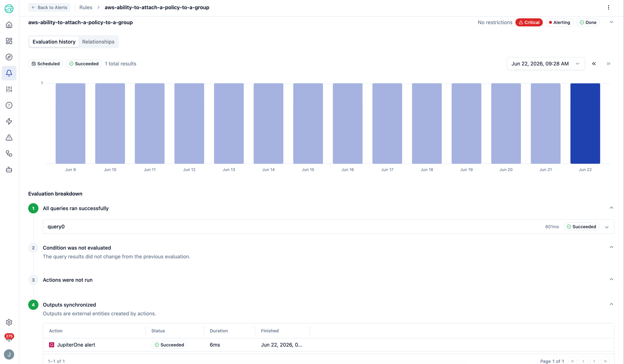This screenshot has width=624, height=364.
Task: Select the Jun 15 evaluation bar
Action: coord(308,123)
